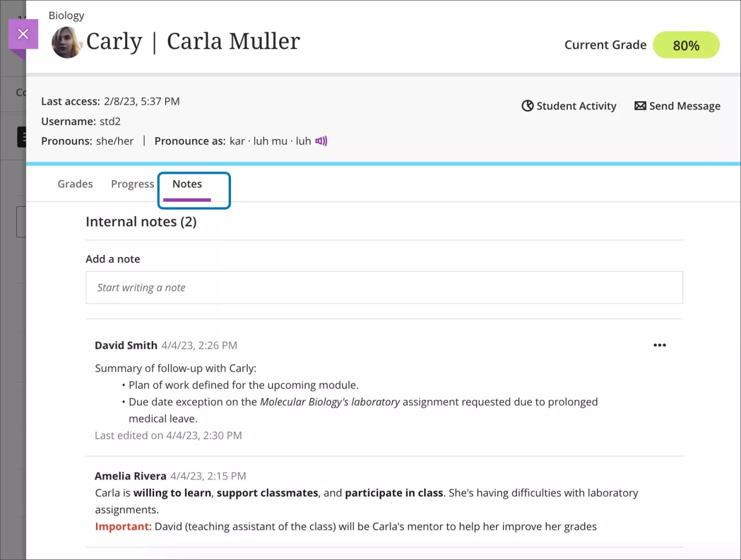Open the options menu on David Smith's note
This screenshot has height=560, width=741.
click(x=659, y=345)
